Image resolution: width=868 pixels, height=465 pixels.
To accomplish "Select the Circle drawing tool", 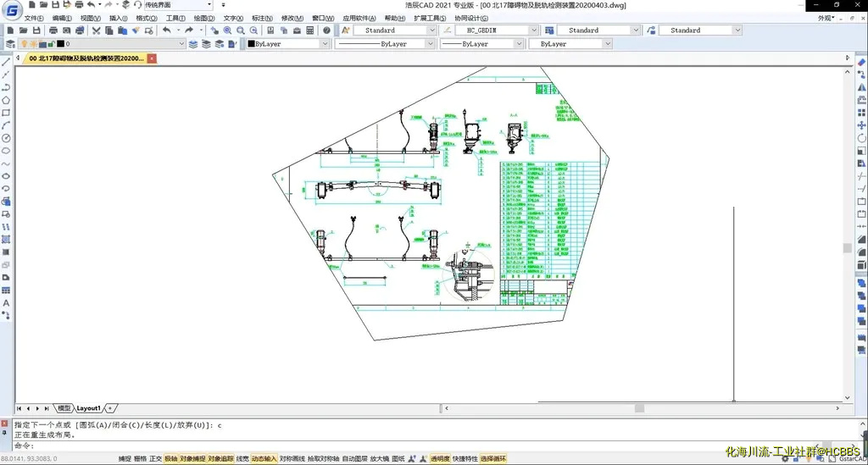I will [6, 138].
